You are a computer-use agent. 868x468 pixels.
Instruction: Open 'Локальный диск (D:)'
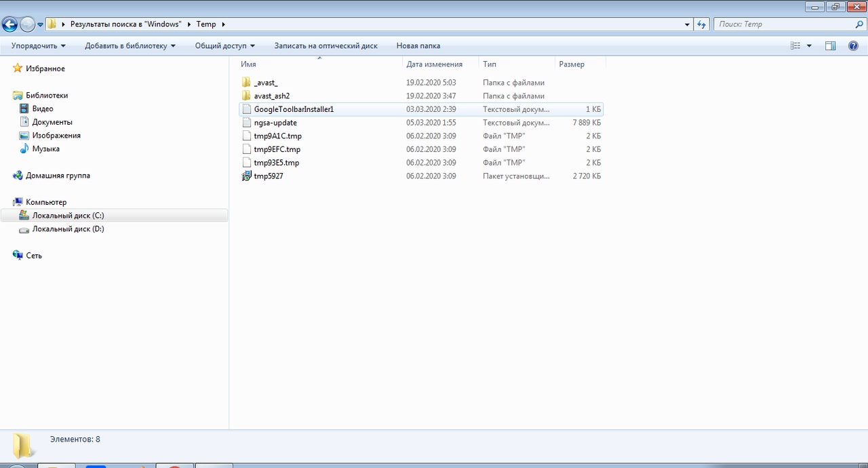click(68, 229)
